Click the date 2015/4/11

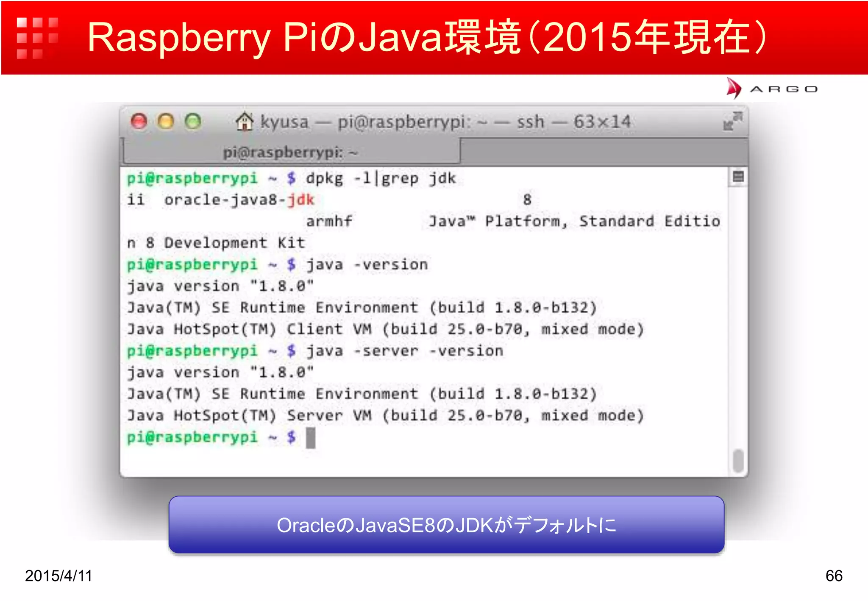(58, 576)
